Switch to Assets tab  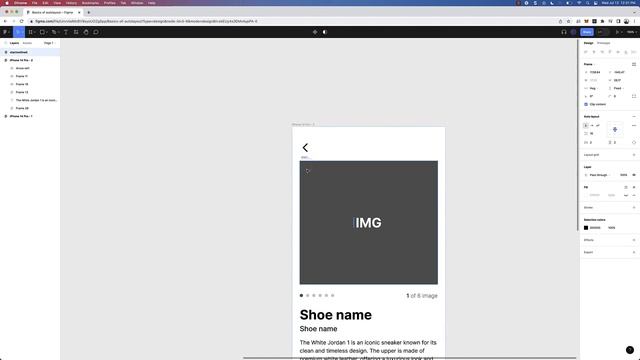(27, 43)
